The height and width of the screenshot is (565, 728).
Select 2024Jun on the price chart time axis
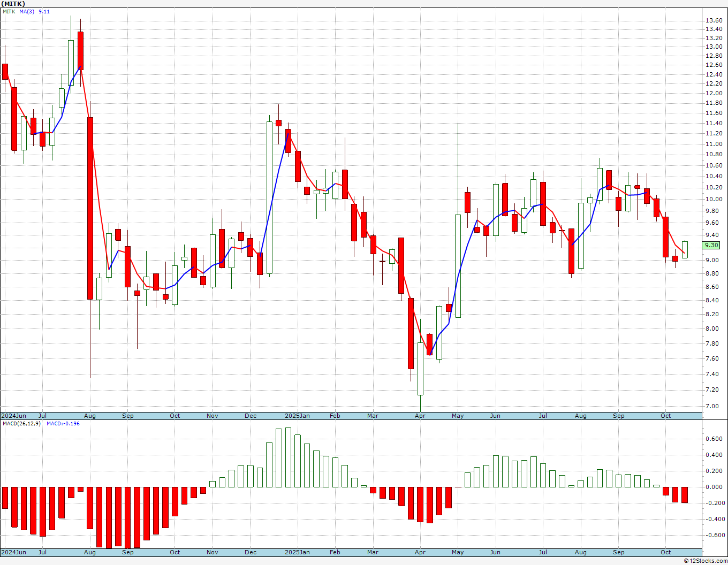point(13,416)
